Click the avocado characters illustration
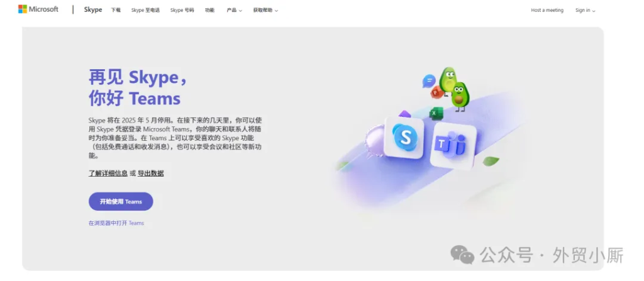Viewport: 644px width, 281px height. [455, 89]
